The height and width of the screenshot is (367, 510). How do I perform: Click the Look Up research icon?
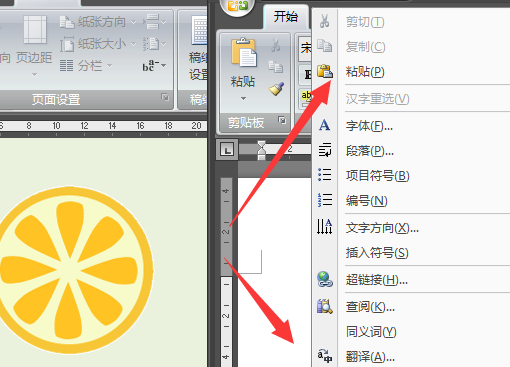click(x=325, y=306)
